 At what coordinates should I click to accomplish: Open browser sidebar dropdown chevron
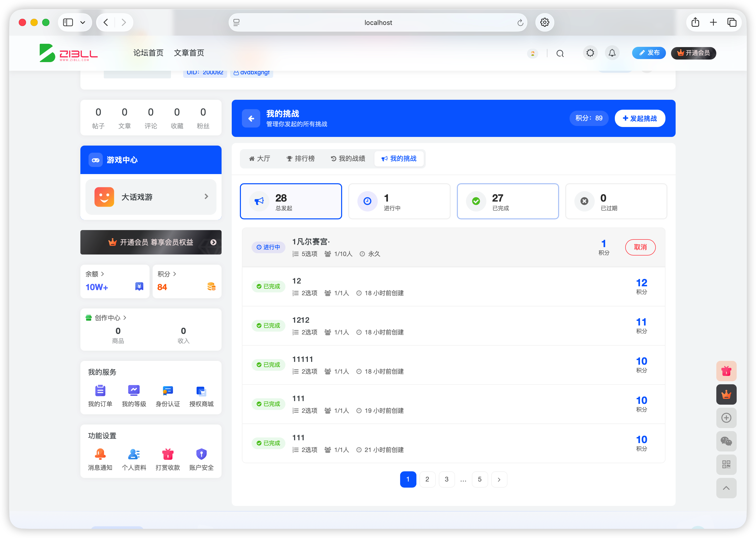(83, 23)
